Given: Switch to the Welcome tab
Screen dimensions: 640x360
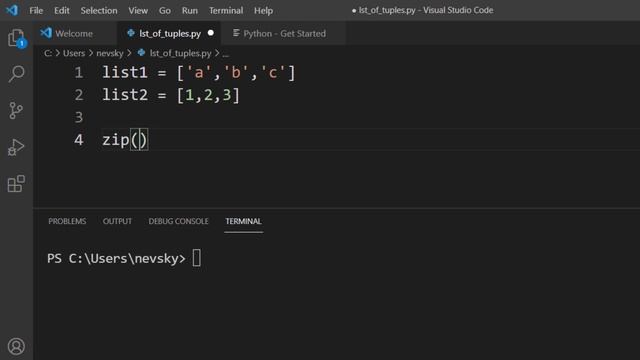Looking at the screenshot, I should [74, 33].
